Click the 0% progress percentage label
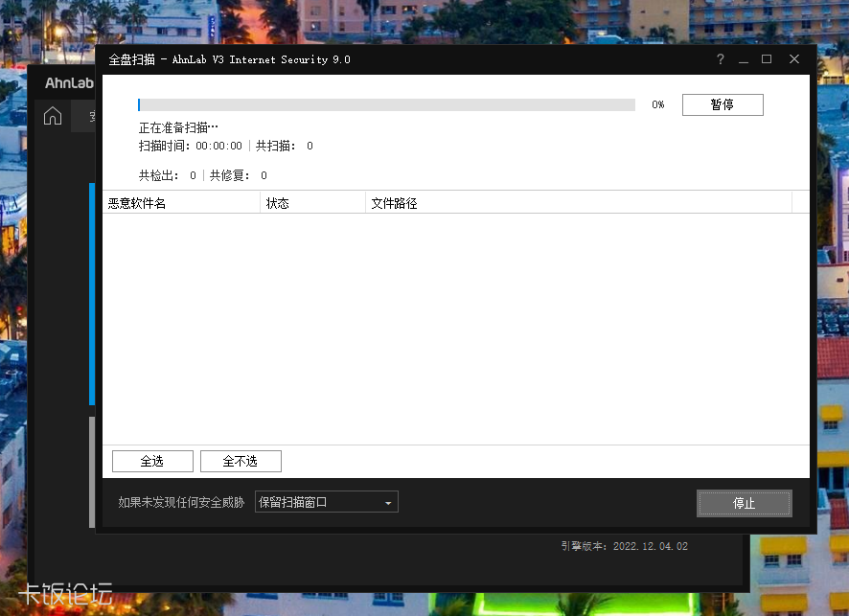 [656, 105]
